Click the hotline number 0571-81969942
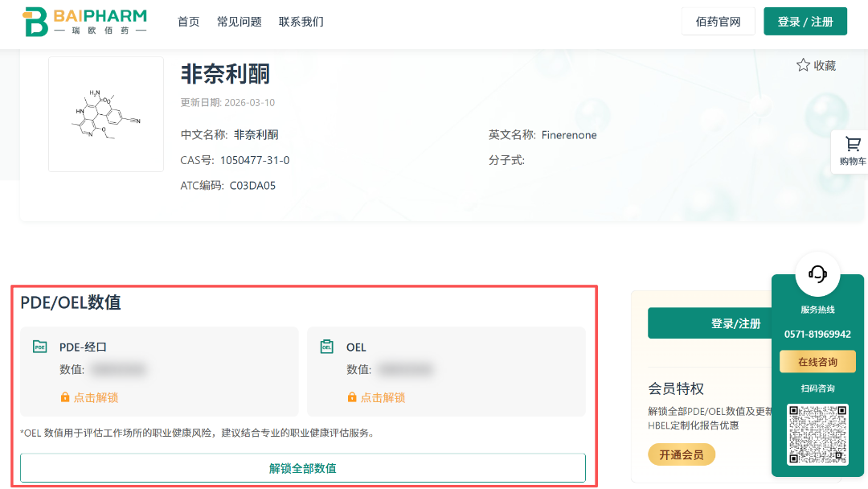Image resolution: width=868 pixels, height=489 pixels. tap(817, 334)
